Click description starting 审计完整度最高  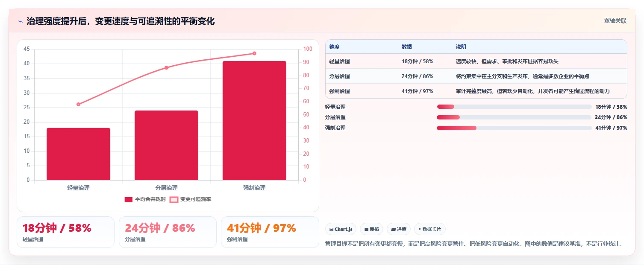coord(533,91)
